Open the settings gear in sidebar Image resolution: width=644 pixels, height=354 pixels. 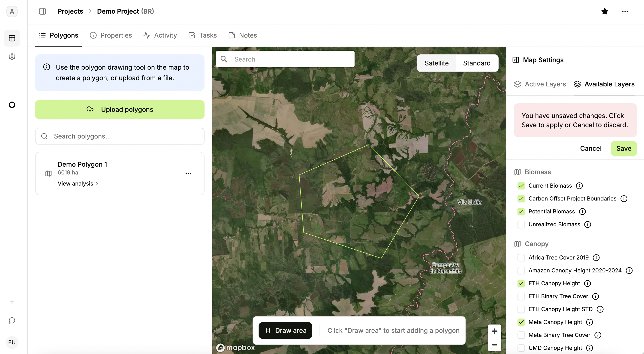12,57
